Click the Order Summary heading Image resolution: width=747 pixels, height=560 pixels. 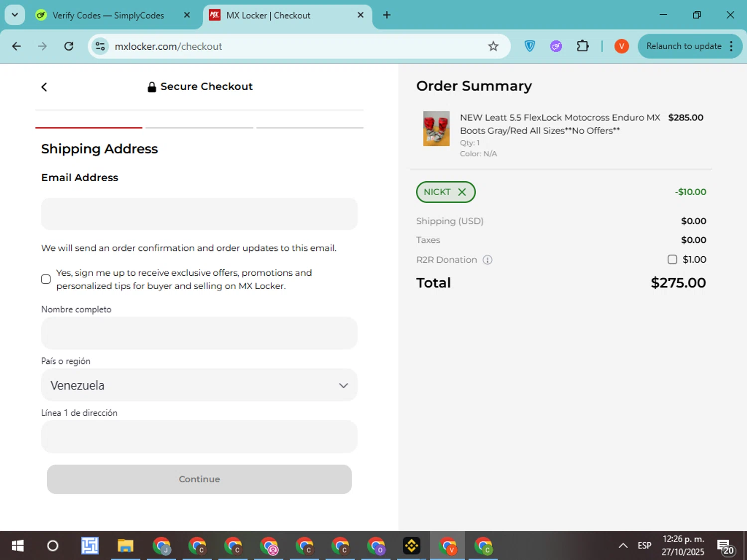pyautogui.click(x=474, y=86)
